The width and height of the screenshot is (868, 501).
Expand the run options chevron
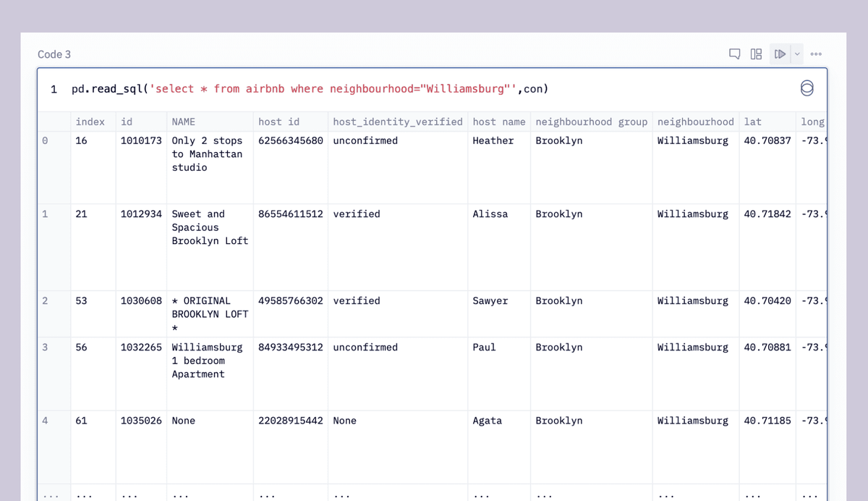click(797, 54)
